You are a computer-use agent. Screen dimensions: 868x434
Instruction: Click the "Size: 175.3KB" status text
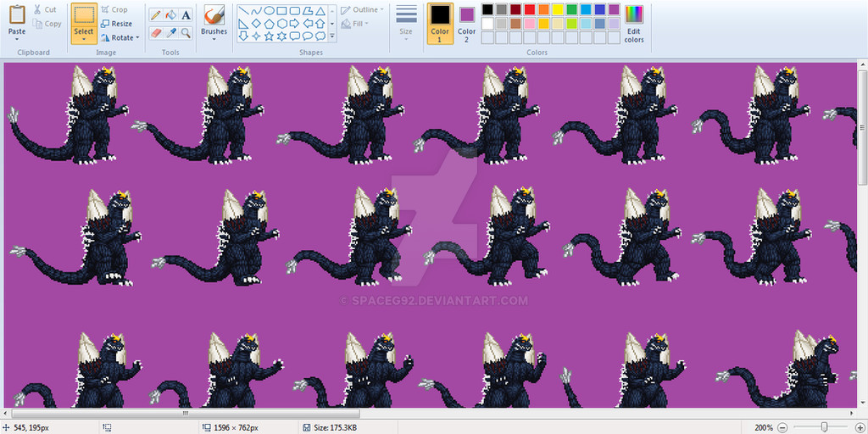point(336,427)
